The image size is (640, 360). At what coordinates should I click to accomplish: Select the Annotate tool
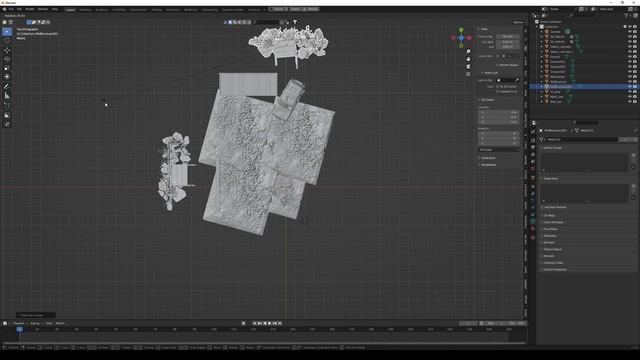click(x=7, y=87)
